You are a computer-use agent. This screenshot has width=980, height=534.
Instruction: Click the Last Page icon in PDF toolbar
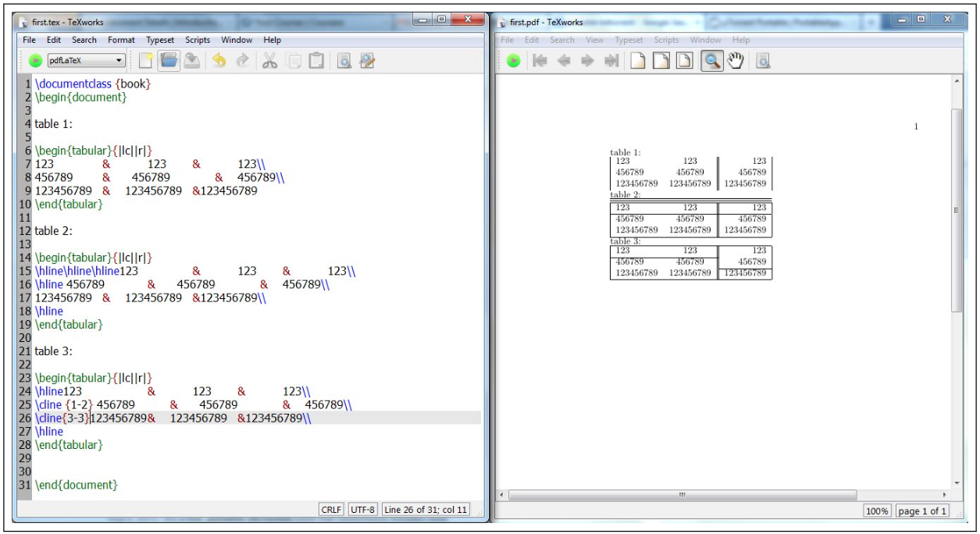point(611,60)
